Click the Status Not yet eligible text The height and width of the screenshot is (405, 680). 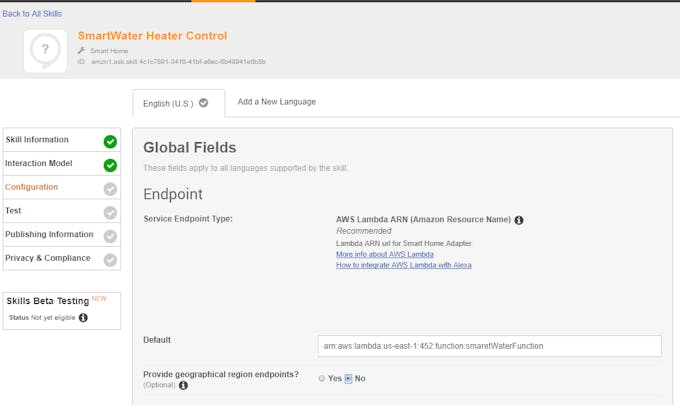click(42, 318)
